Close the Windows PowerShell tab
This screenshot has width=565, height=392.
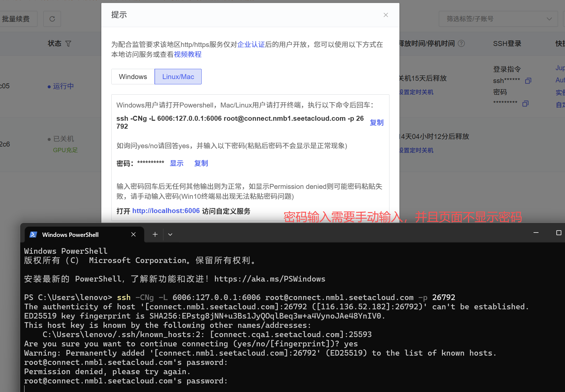click(x=133, y=234)
